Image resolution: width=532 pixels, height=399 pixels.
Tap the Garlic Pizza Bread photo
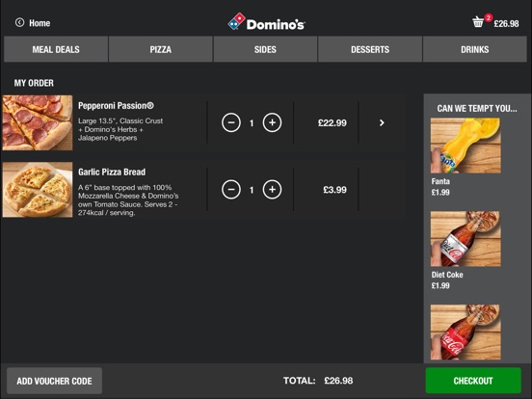point(38,189)
